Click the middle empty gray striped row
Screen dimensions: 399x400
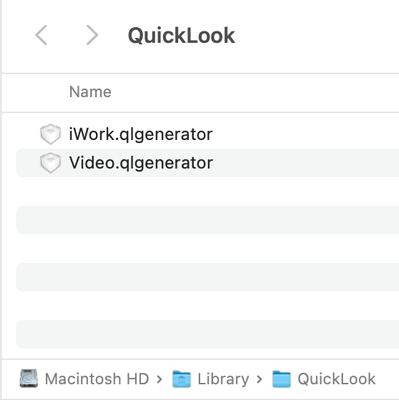[207, 277]
